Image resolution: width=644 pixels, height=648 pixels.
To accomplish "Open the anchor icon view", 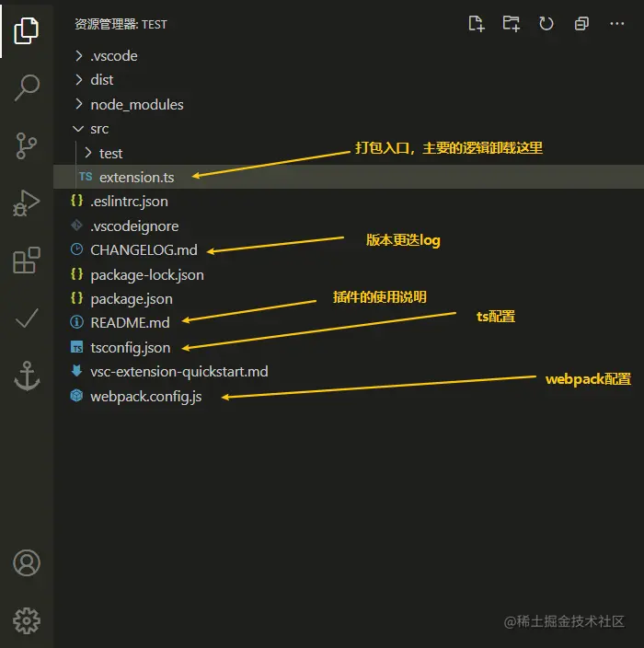I will tap(27, 376).
